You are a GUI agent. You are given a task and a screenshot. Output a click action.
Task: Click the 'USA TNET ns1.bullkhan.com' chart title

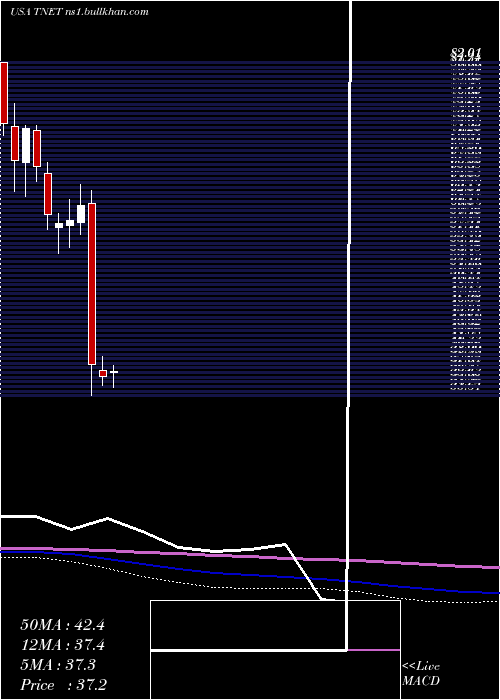[x=79, y=12]
